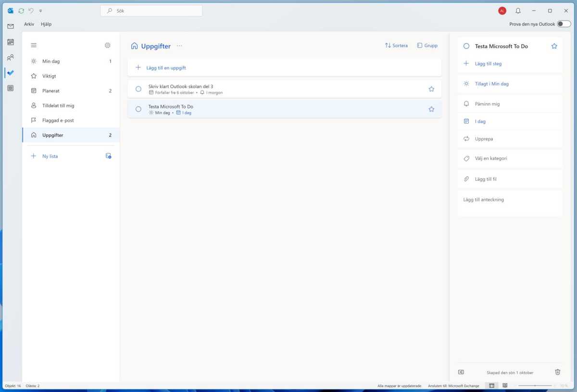Click the Send/Receive sync icon in title bar

[x=21, y=11]
